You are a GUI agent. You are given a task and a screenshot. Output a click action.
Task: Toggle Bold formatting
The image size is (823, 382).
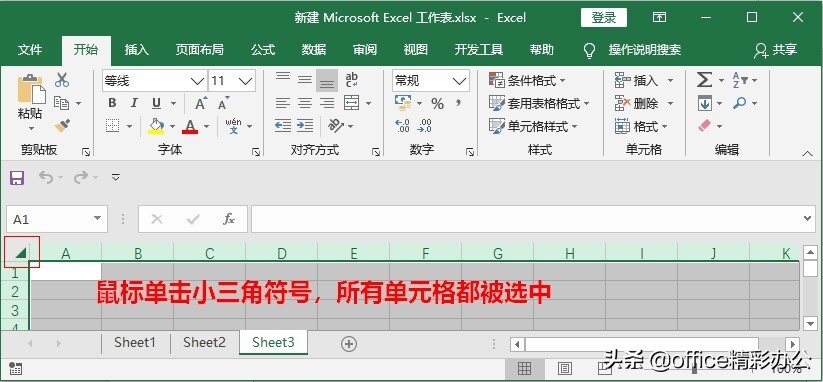click(x=112, y=103)
